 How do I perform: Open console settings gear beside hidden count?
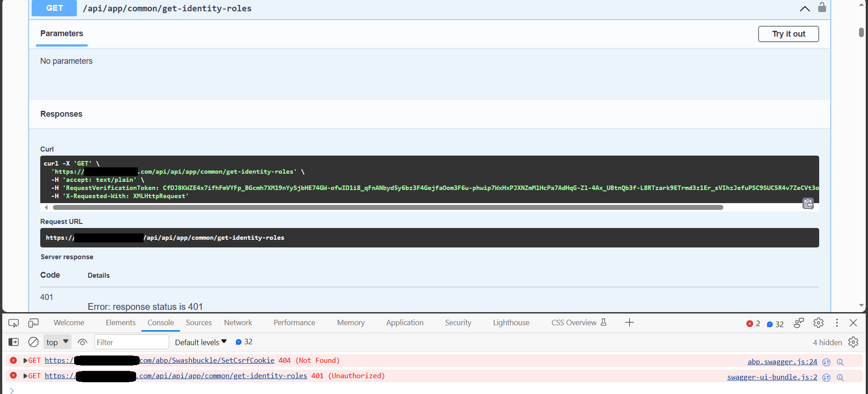tap(853, 342)
